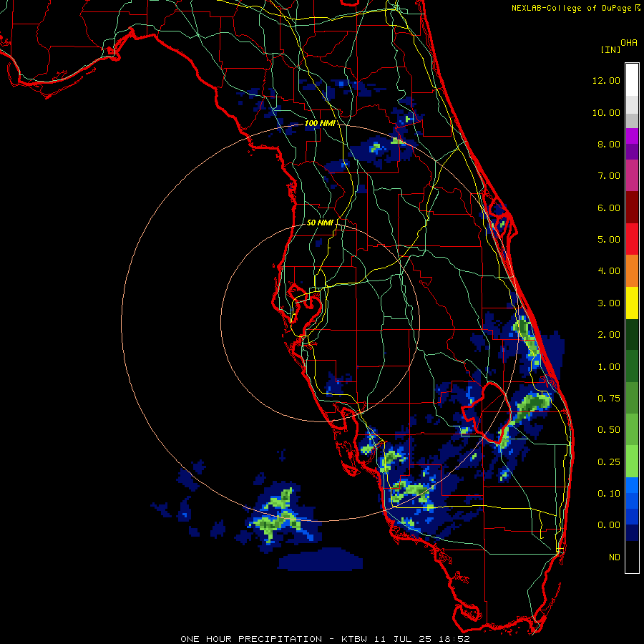Select the 7.00 legend value
Image resolution: width=644 pixels, height=644 pixels.
click(x=609, y=176)
